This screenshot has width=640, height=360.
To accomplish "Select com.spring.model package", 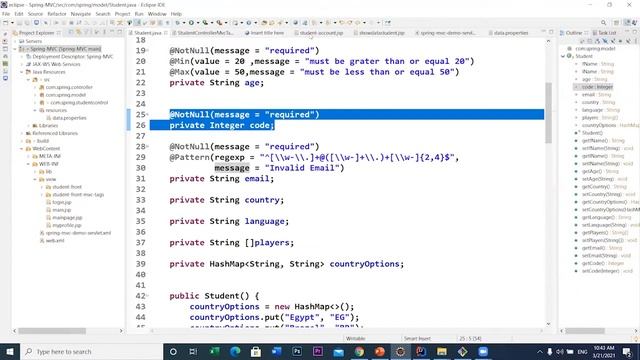I will [65, 95].
